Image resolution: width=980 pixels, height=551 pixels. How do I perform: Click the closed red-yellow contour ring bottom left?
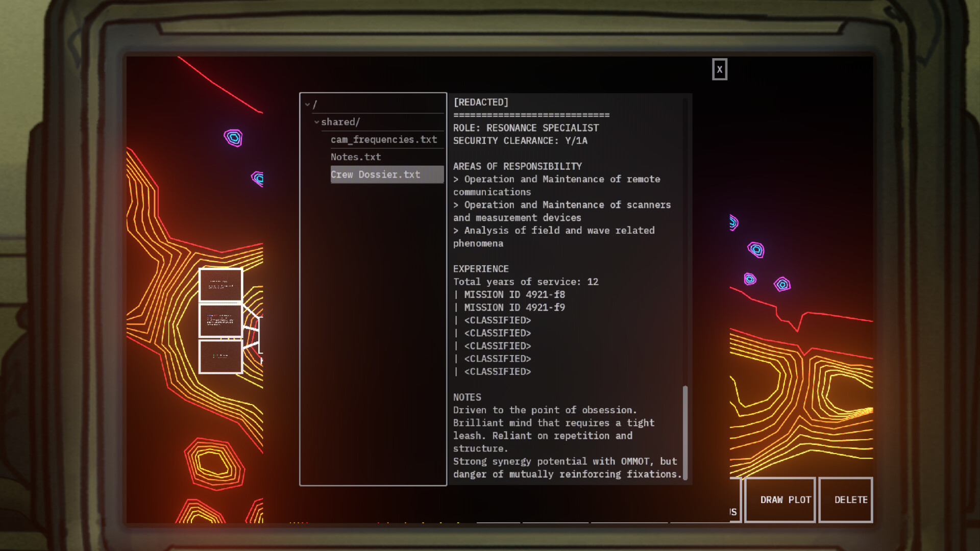coord(213,463)
